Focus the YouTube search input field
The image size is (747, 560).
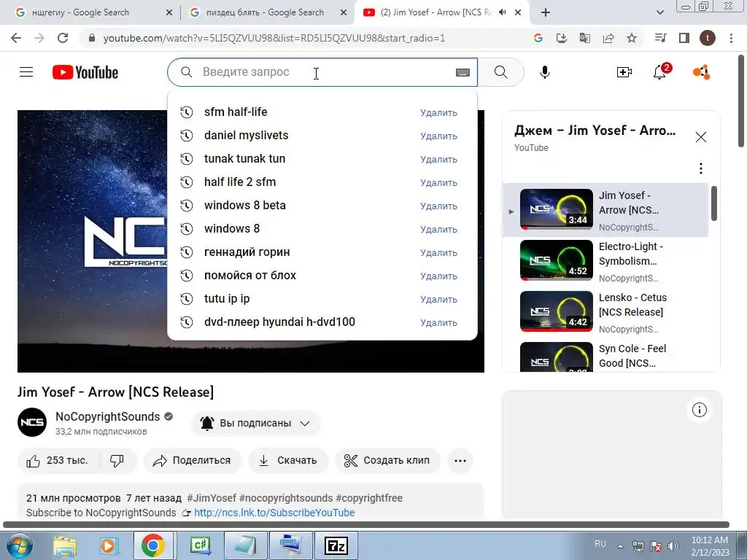[x=322, y=72]
